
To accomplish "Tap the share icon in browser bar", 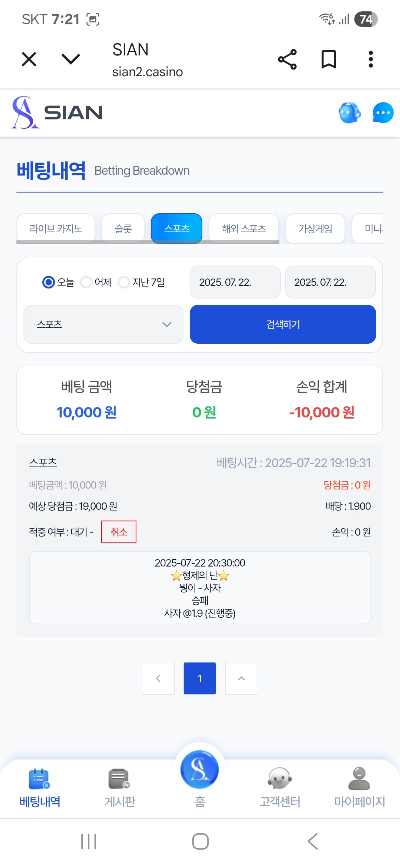I will [x=287, y=59].
